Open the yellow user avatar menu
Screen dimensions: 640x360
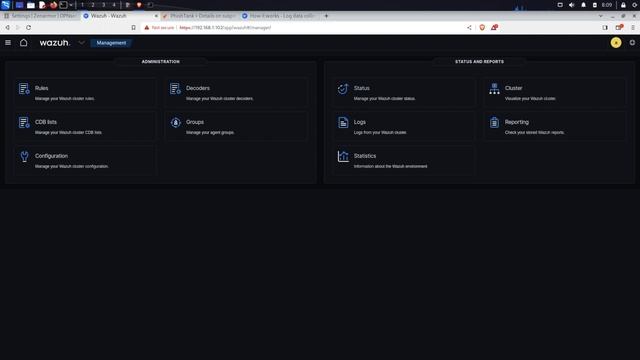[x=616, y=42]
